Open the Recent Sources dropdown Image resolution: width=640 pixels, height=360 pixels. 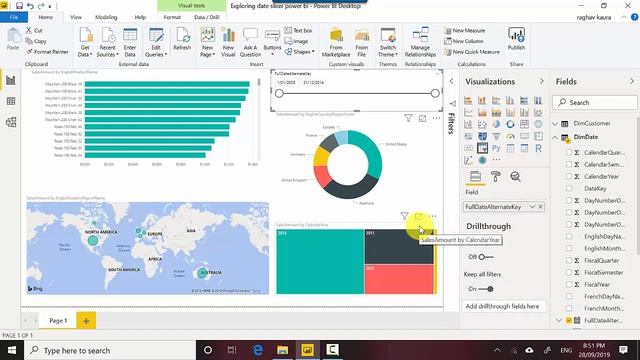(x=107, y=42)
